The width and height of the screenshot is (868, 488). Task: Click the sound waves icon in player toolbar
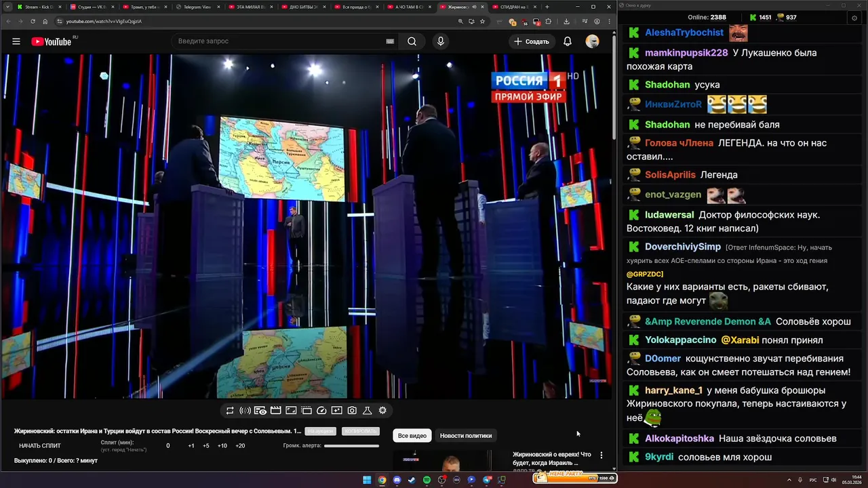[x=245, y=411]
